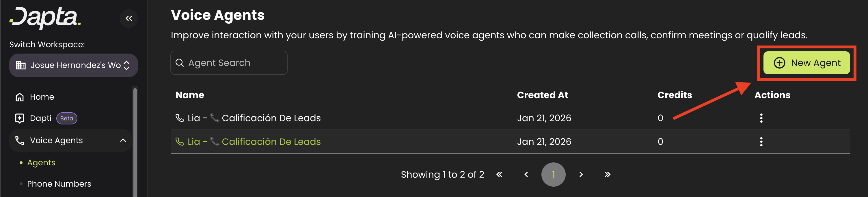Viewport: 868px width, 197px height.
Task: Open the Home page from sidebar
Action: coord(42,97)
